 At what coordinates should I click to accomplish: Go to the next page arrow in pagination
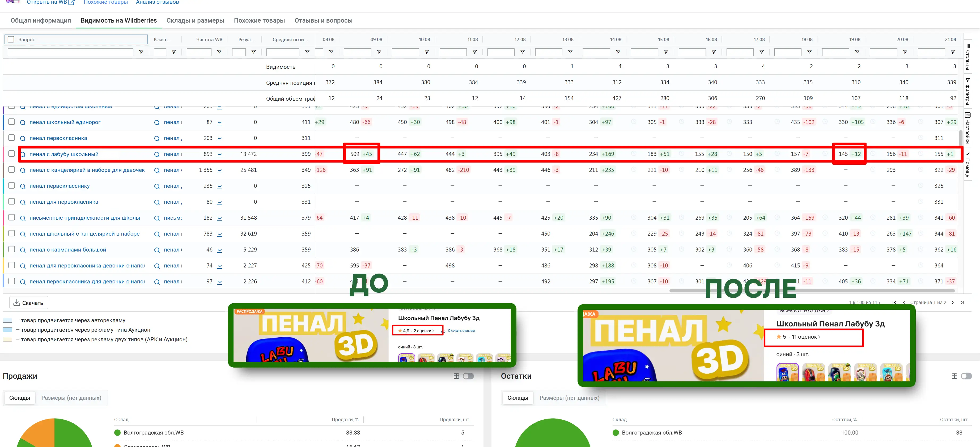pyautogui.click(x=952, y=303)
